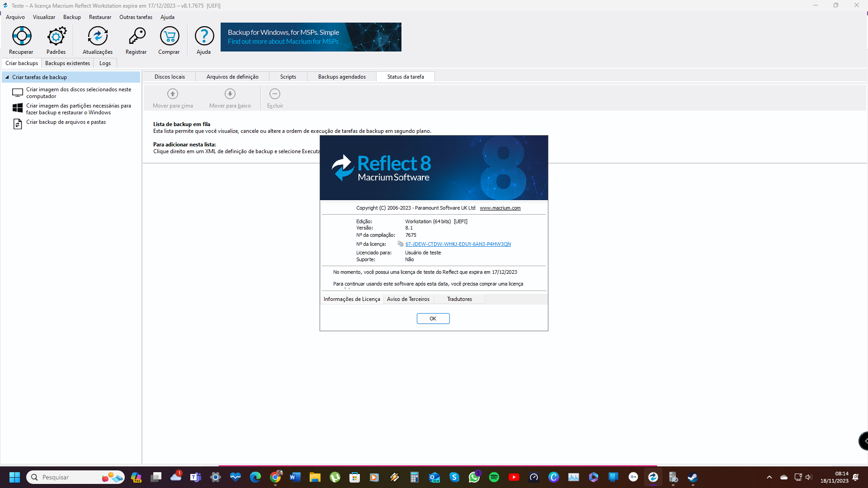Switch to Discos locais tab
The image size is (868, 488).
pos(170,77)
